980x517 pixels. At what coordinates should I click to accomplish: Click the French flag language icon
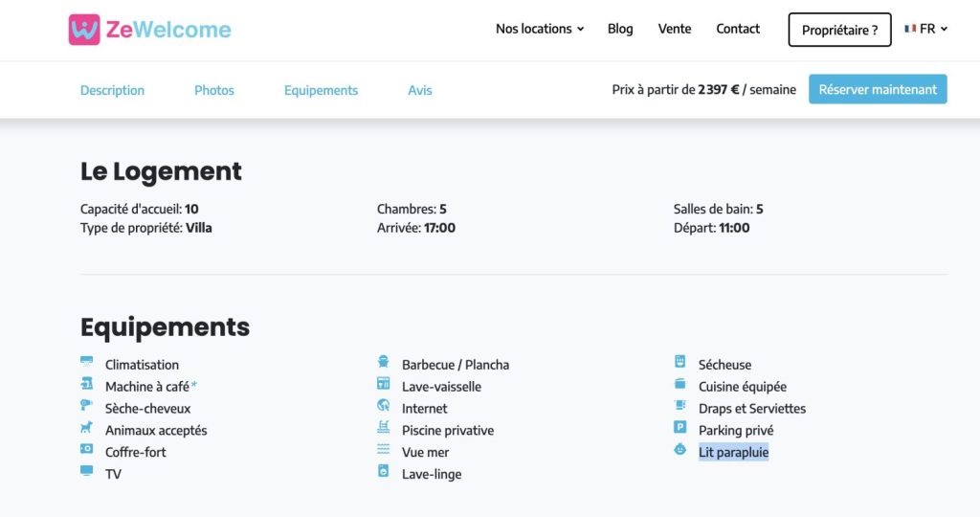pos(910,29)
